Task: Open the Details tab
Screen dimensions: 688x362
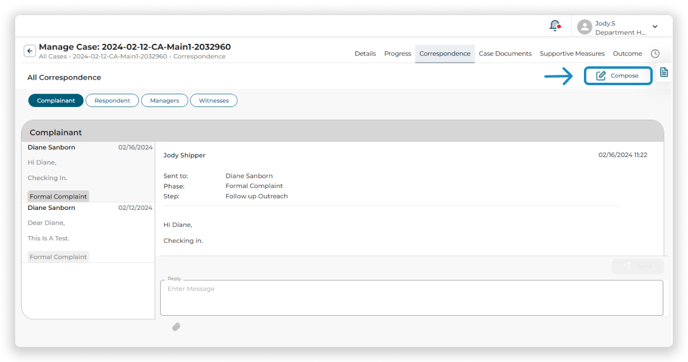Action: point(365,54)
